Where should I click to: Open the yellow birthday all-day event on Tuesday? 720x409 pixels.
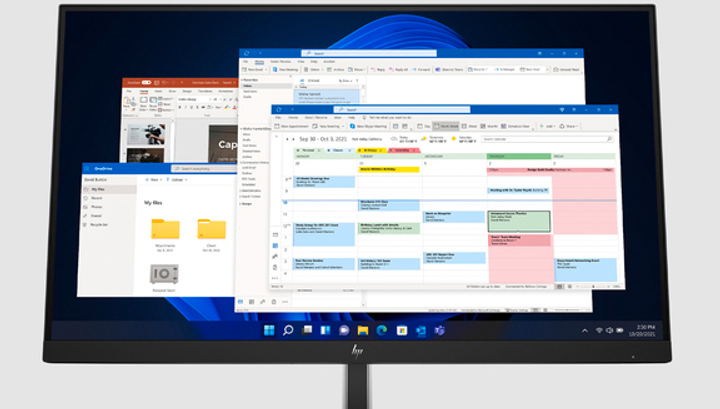click(389, 169)
